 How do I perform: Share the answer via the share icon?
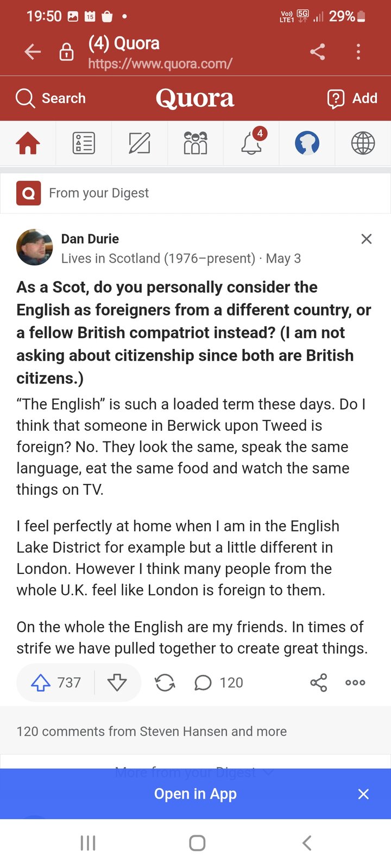pyautogui.click(x=319, y=682)
